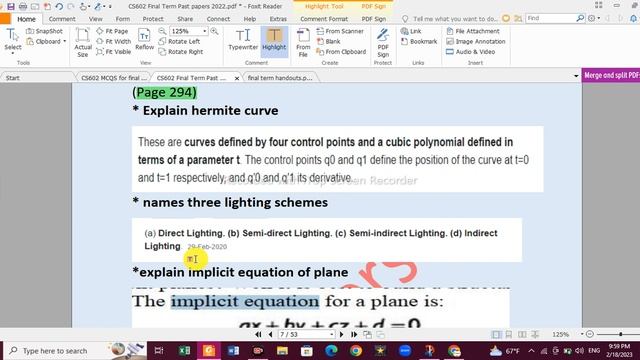Show hidden system tray icons

tap(531, 351)
